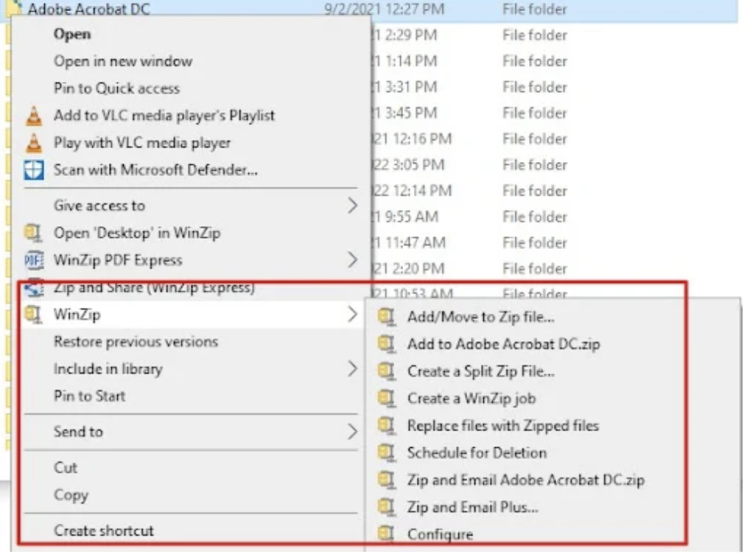Screen dimensions: 750x554
Task: Select the highlighted WinZip menu entry
Action: 190,315
